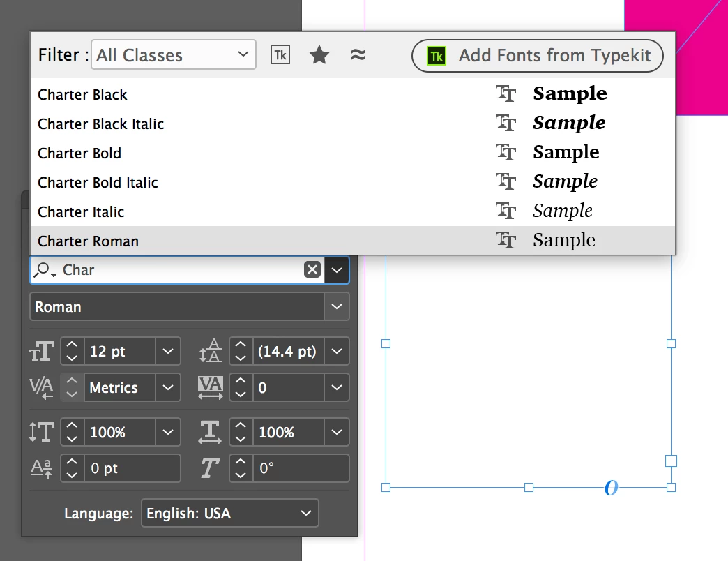The width and height of the screenshot is (728, 561).
Task: Open the Metrics kerning dropdown
Action: click(168, 387)
